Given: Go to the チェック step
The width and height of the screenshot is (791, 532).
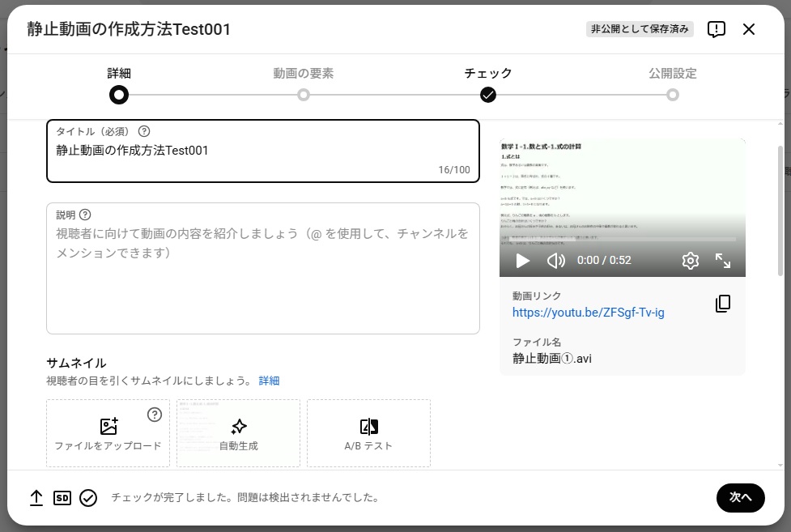Looking at the screenshot, I should (x=488, y=95).
